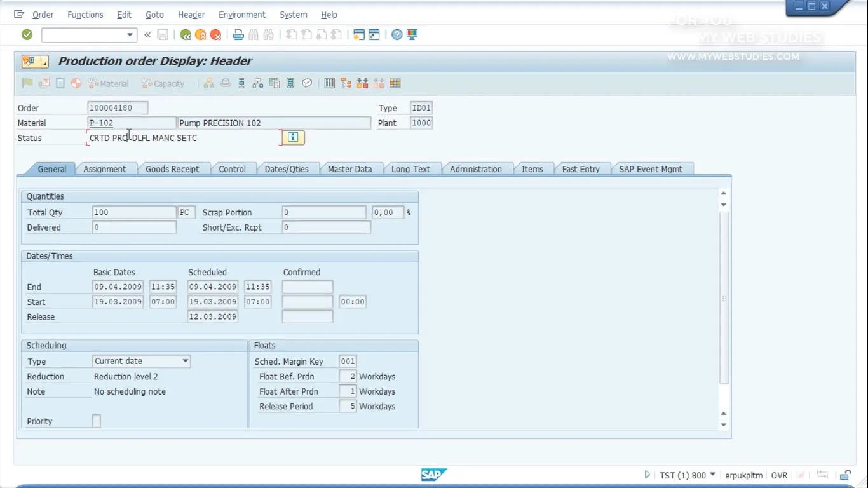Click the Basic End date 09.04.2009
Viewport: 868px width, 488px height.
pos(118,287)
